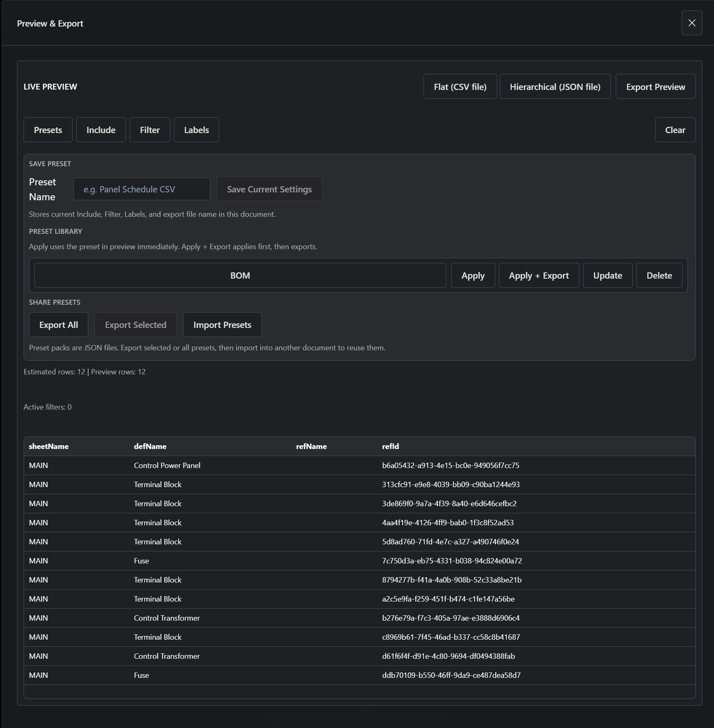Focus the Preset Name input field
The image size is (714, 728).
[x=142, y=189]
